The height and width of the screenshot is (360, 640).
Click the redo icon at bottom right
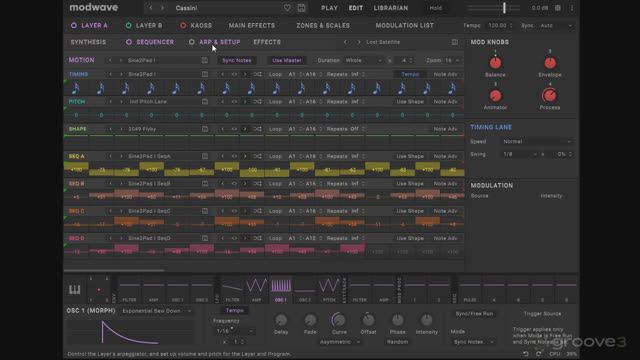539,353
